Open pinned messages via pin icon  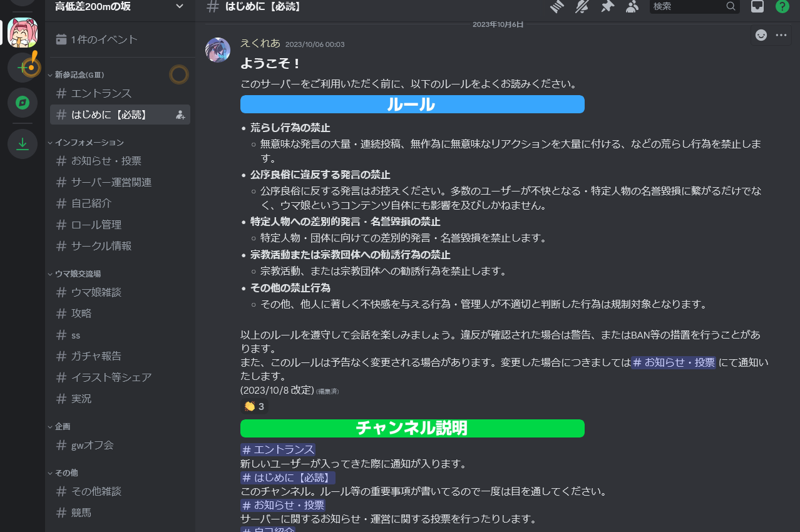coord(607,7)
